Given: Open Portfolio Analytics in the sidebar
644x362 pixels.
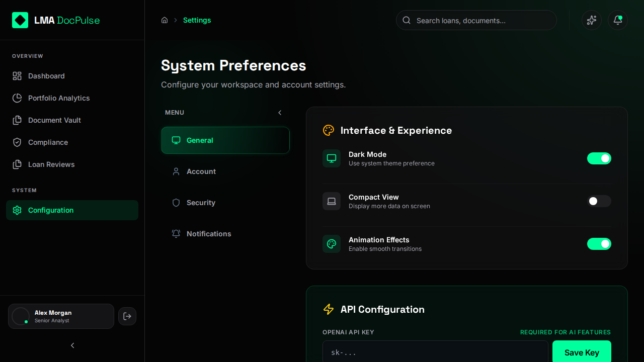Looking at the screenshot, I should click(x=59, y=98).
